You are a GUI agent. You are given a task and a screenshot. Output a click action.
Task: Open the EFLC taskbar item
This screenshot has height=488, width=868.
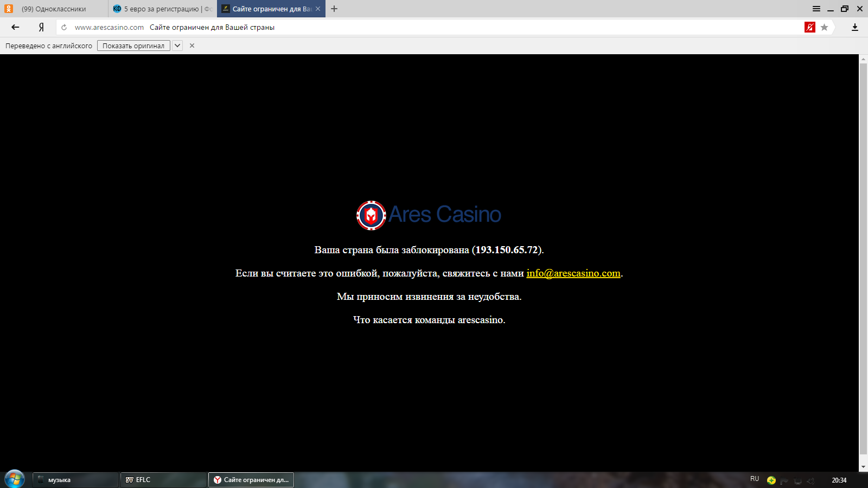coord(163,480)
